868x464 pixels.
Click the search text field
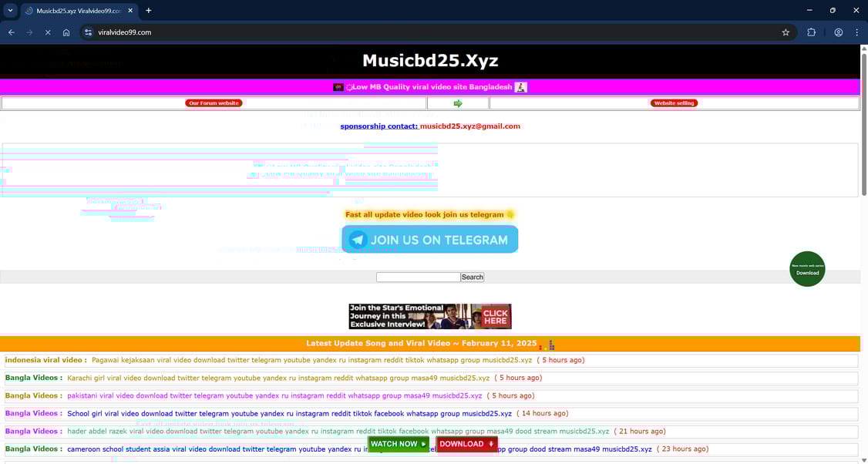coord(419,277)
